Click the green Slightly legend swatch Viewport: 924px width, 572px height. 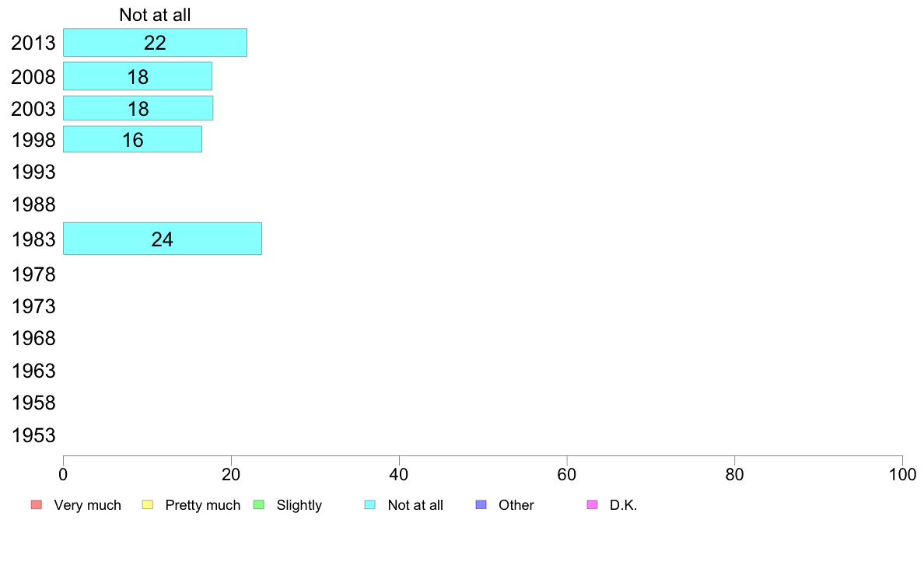pos(259,505)
